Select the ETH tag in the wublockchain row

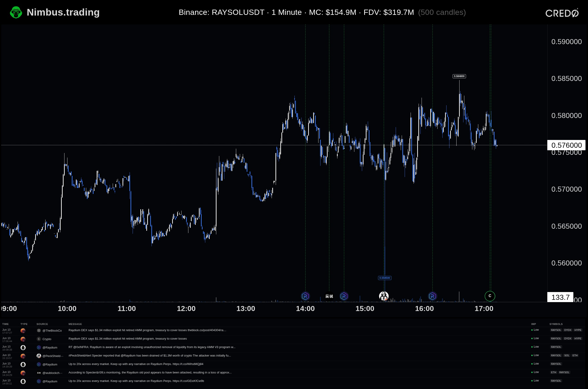click(553, 372)
